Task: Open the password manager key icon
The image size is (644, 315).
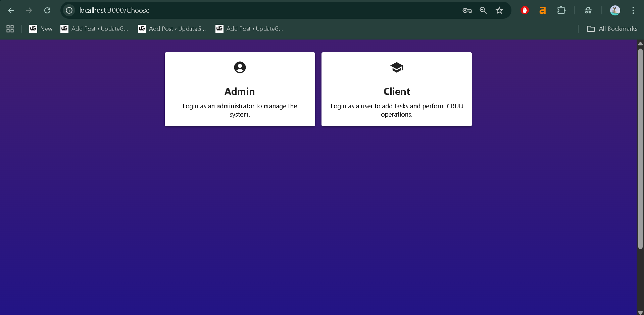Action: [x=467, y=10]
